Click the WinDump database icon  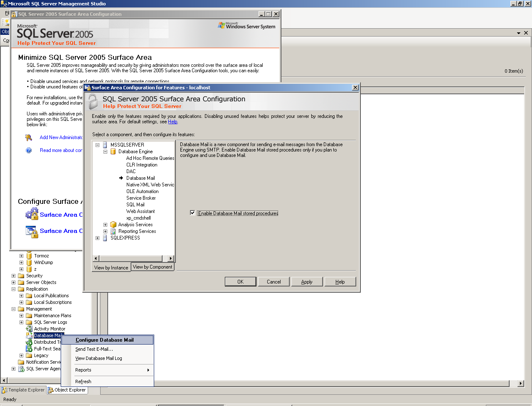29,262
